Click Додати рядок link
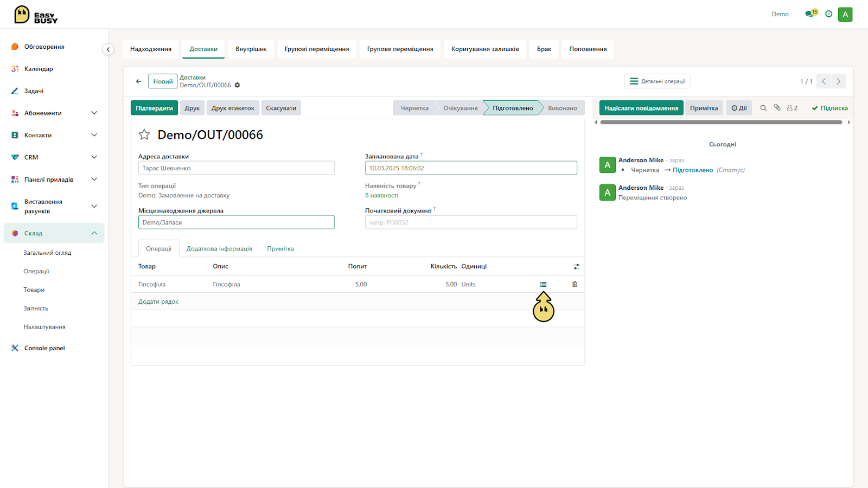868x488 pixels. [158, 301]
